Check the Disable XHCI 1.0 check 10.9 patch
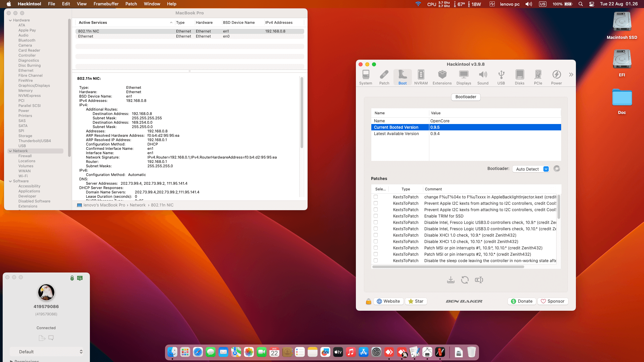This screenshot has width=644, height=362. (x=376, y=235)
